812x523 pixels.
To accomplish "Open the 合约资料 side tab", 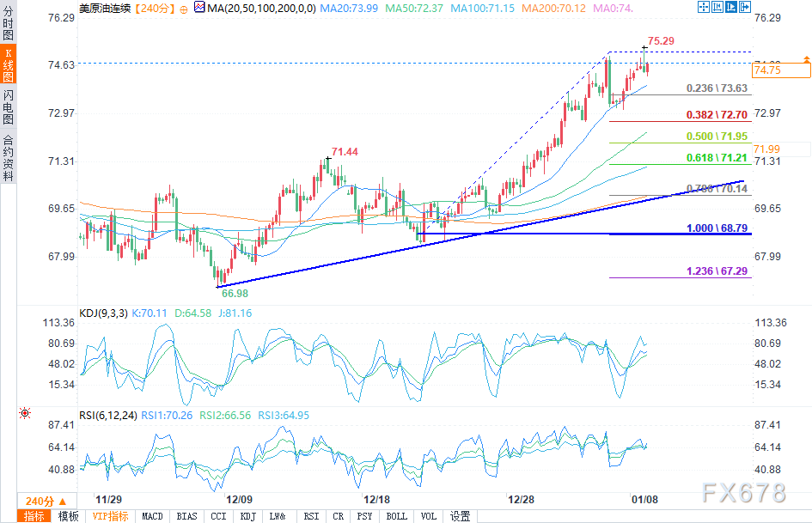I will coord(9,156).
